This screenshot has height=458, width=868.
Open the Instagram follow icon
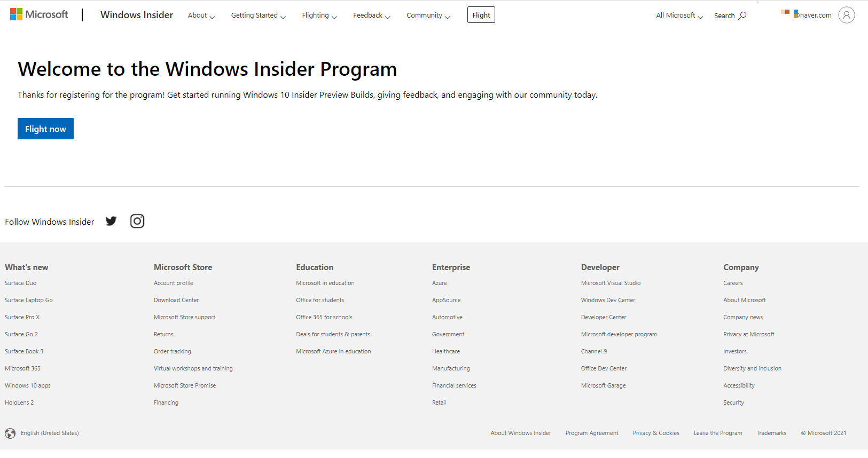pos(137,221)
